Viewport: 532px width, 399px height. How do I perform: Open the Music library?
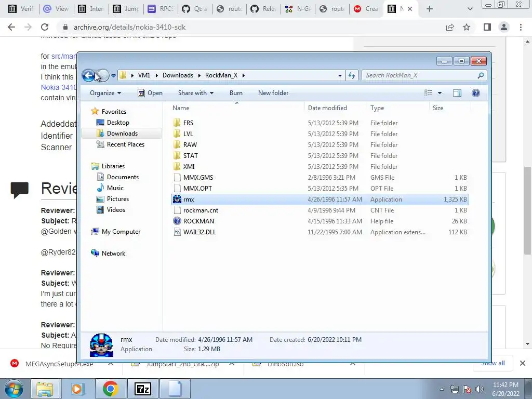click(x=110, y=188)
